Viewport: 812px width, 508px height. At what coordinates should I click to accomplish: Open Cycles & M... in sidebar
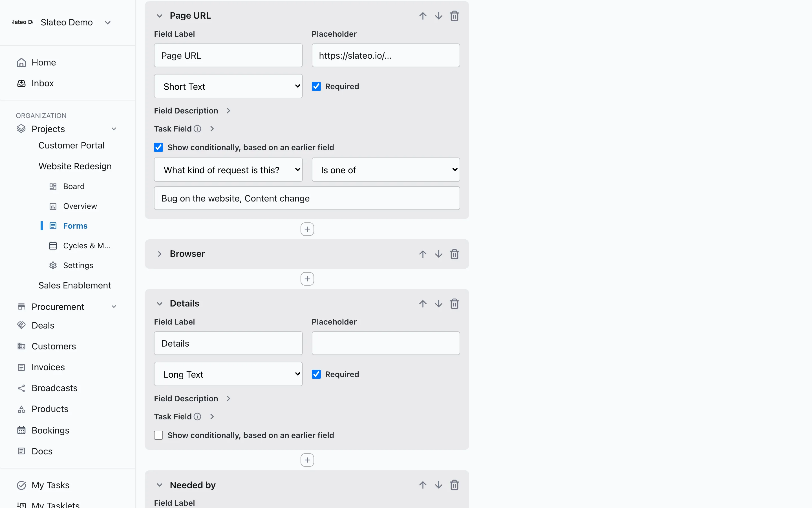[x=87, y=246]
